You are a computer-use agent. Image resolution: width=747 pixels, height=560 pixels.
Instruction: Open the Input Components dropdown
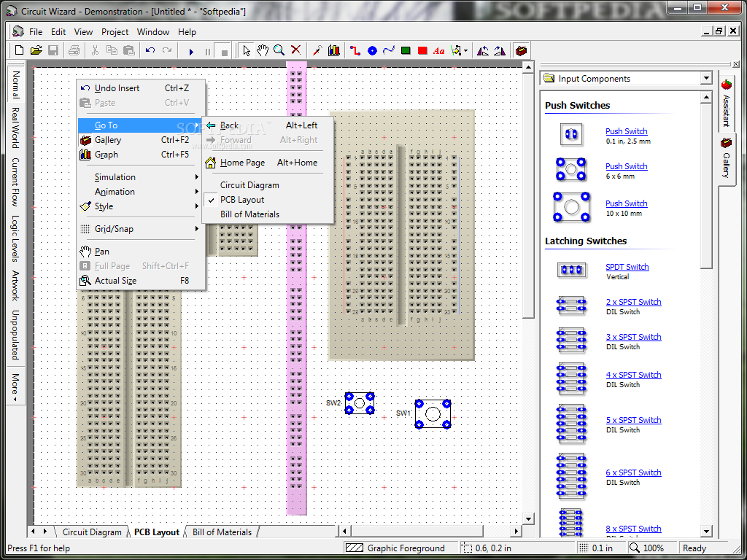click(705, 79)
